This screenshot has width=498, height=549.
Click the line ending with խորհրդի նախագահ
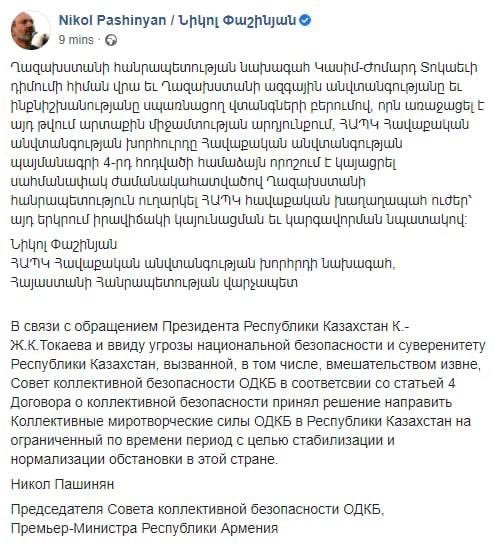[203, 264]
